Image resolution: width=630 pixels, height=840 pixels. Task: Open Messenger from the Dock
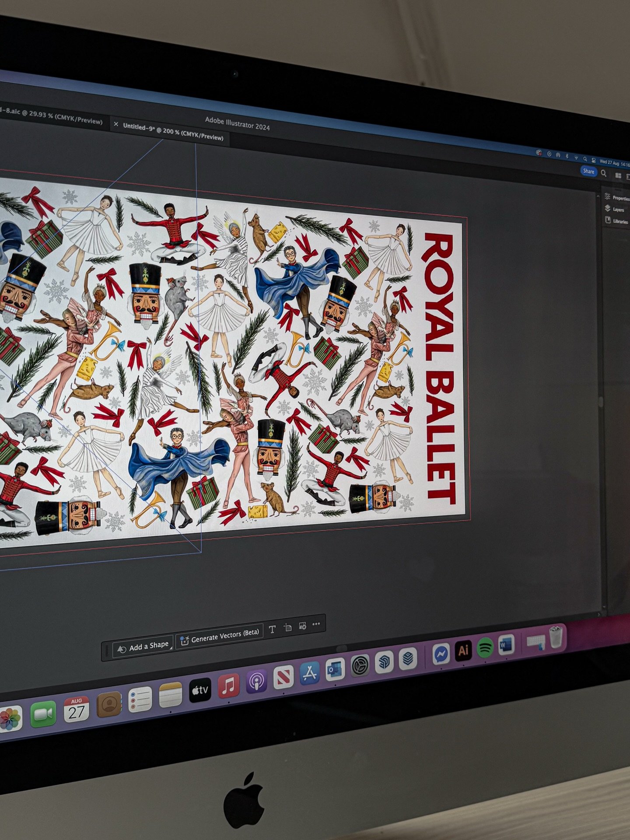441,654
